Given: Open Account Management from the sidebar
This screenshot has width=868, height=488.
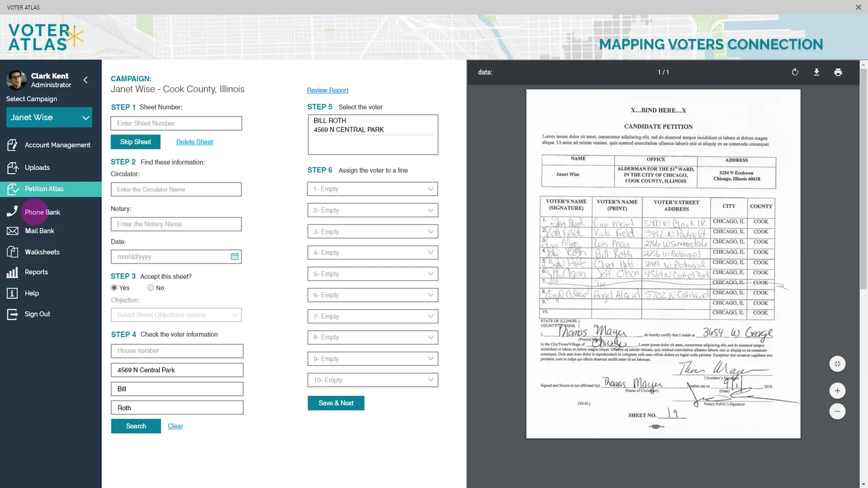Looking at the screenshot, I should (x=58, y=145).
